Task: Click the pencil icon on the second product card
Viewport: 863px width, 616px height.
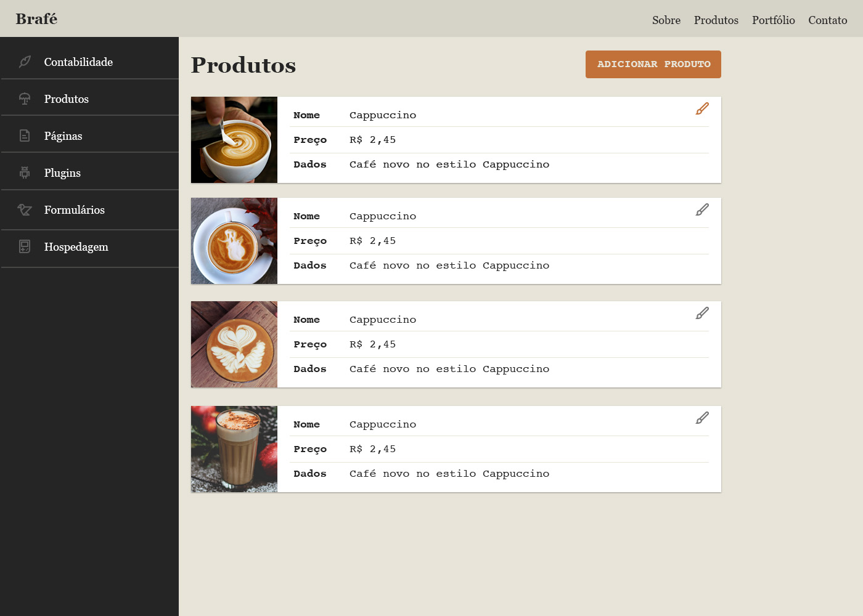Action: tap(702, 209)
